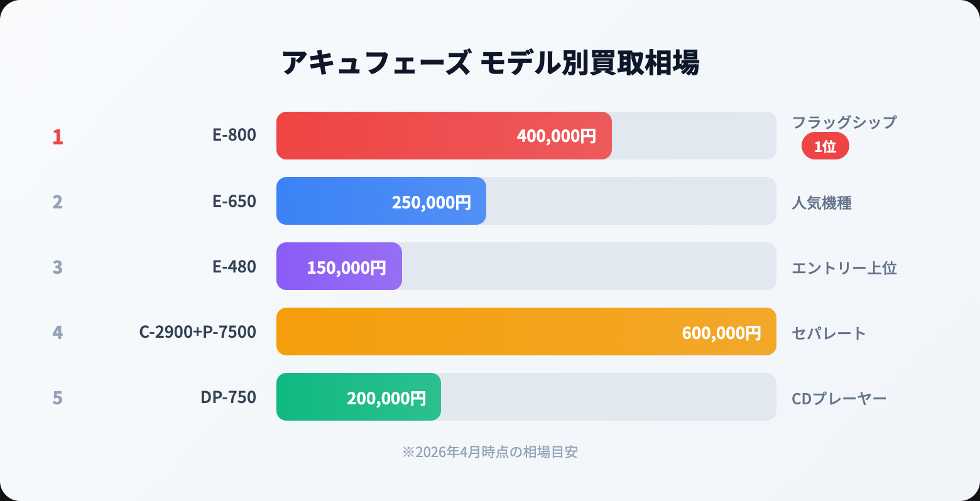
Task: Select the C-2900+P-7500 model label
Action: click(x=198, y=332)
